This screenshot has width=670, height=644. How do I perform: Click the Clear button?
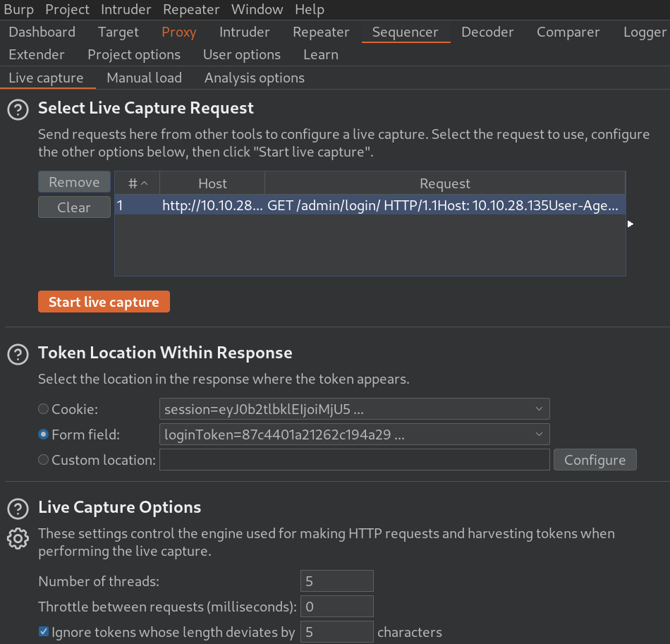click(74, 207)
